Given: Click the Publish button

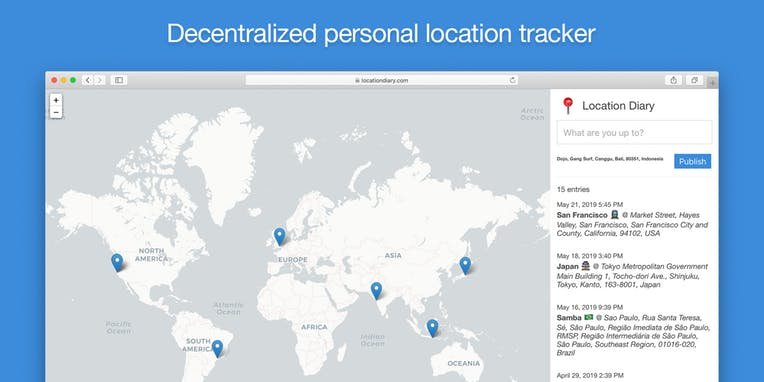Looking at the screenshot, I should click(692, 161).
